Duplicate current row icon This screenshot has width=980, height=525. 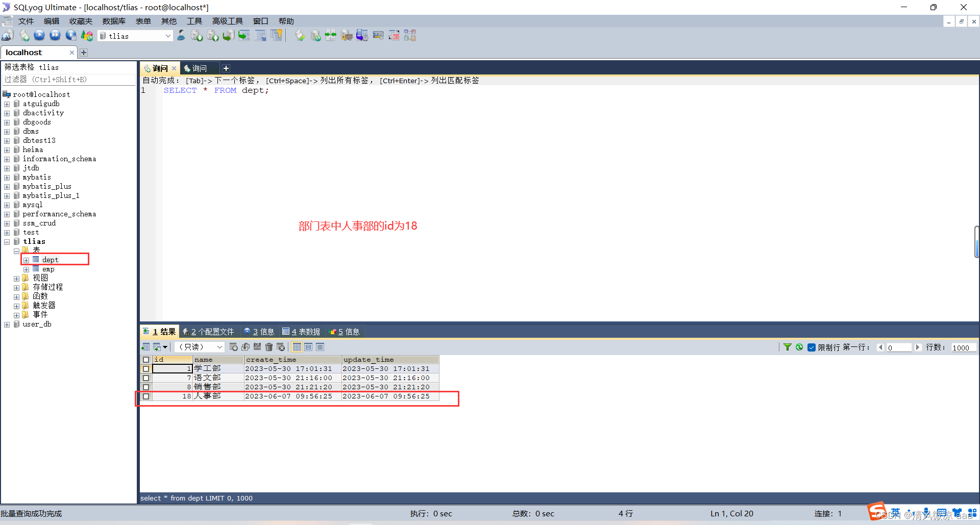246,347
